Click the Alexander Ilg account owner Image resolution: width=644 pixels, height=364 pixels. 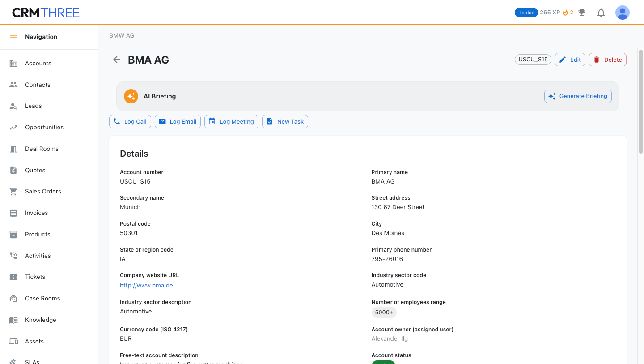(390, 339)
